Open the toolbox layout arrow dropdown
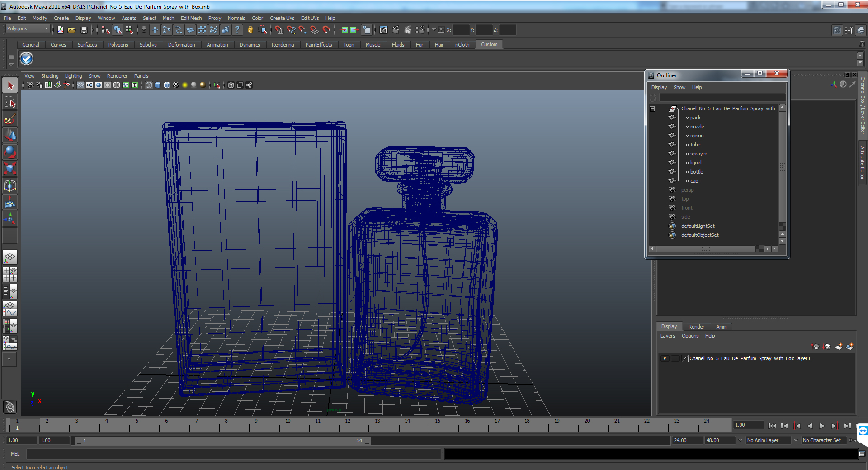 (10, 359)
